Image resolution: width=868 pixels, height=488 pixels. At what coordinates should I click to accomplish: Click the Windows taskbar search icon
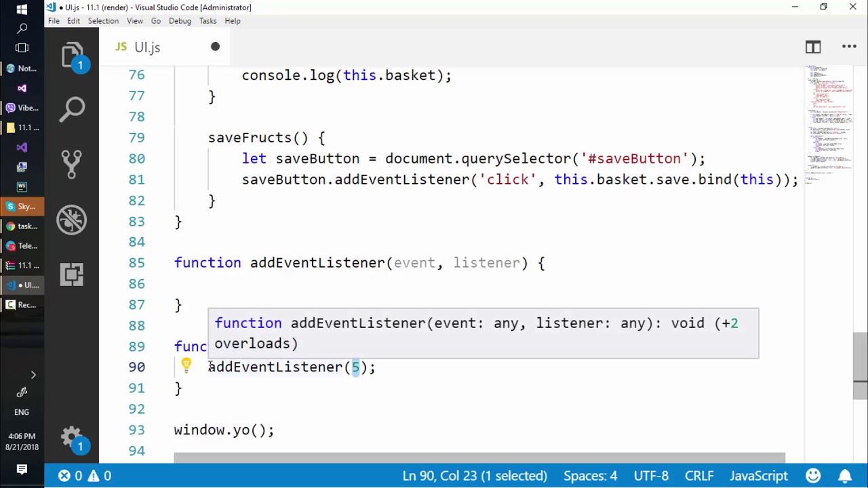22,28
